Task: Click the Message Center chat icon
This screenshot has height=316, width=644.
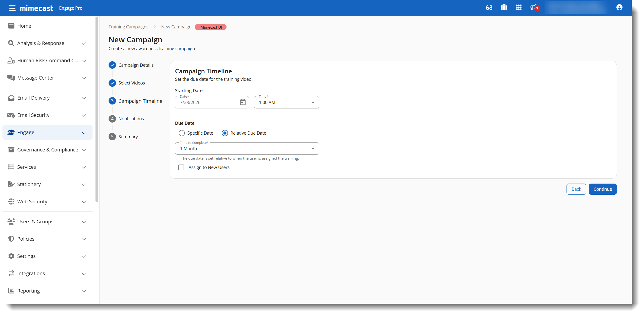Action: (x=11, y=78)
